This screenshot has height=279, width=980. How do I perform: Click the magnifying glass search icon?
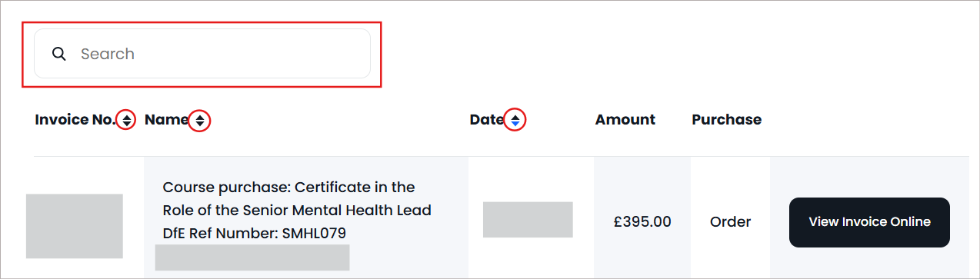pyautogui.click(x=58, y=54)
